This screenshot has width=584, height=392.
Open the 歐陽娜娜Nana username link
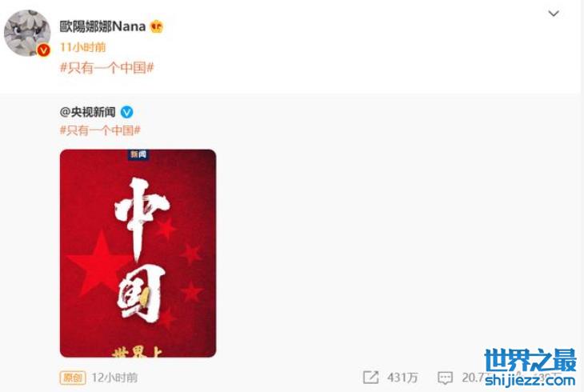coord(102,26)
